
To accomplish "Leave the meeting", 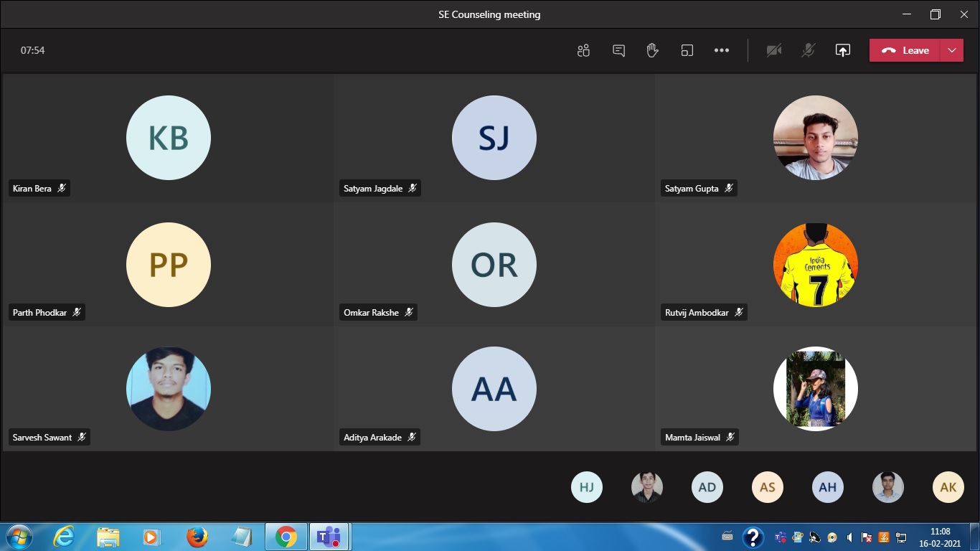I will [905, 50].
